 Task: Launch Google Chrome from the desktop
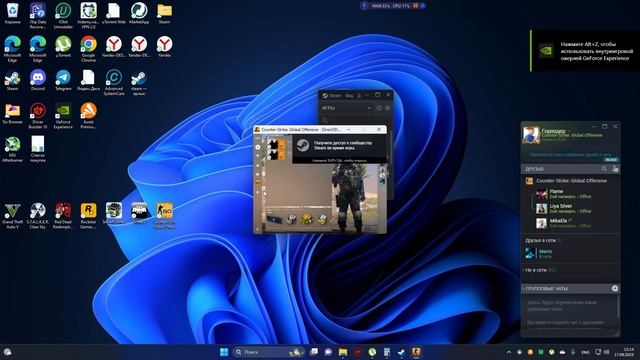tap(88, 49)
